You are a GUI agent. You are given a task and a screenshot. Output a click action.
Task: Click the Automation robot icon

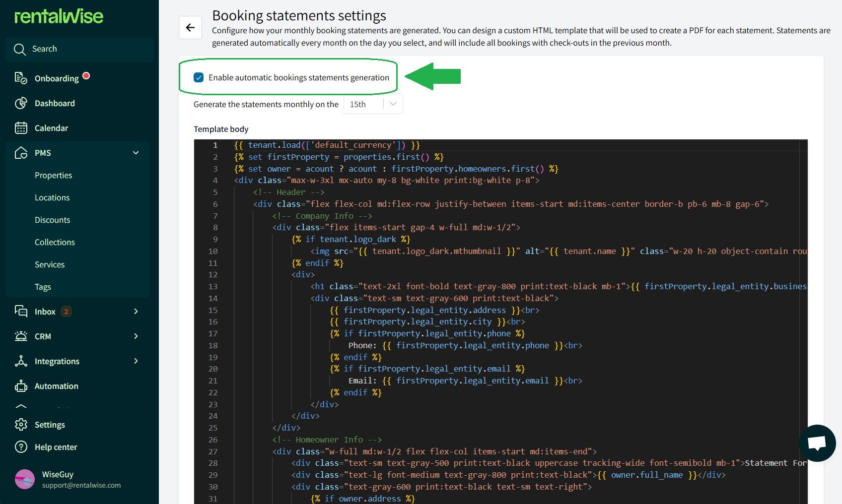coord(21,386)
